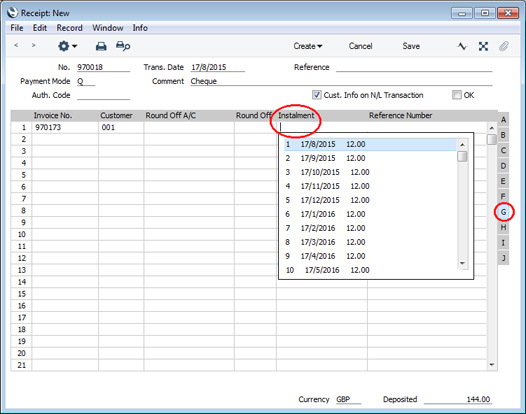Open the gear operations menu

point(67,46)
